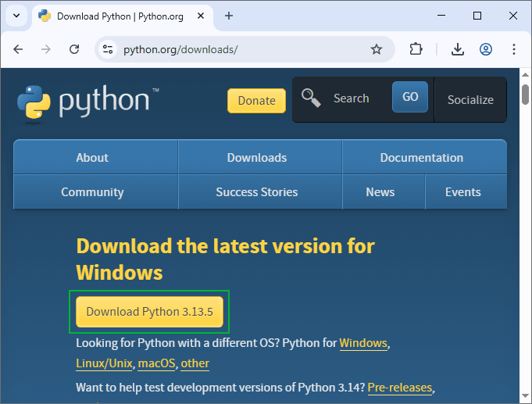532x404 pixels.
Task: Open the News navigation item
Action: click(384, 192)
